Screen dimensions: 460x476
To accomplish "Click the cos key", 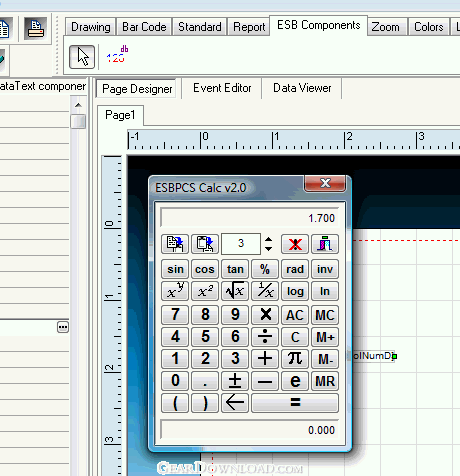I will pyautogui.click(x=205, y=269).
